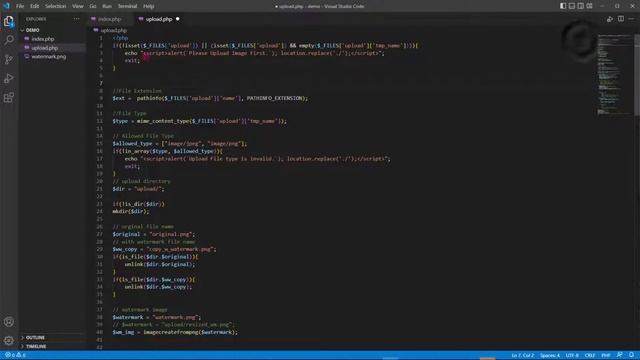Click the EXPLORER panel title
Viewport: 640px width, 360px height.
tap(36, 19)
